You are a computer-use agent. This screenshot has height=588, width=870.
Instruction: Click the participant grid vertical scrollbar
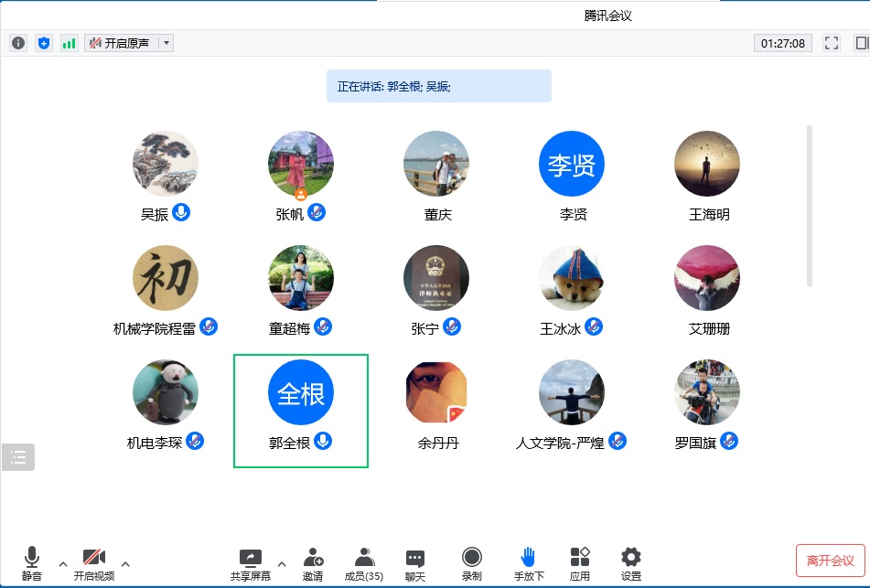[809, 206]
